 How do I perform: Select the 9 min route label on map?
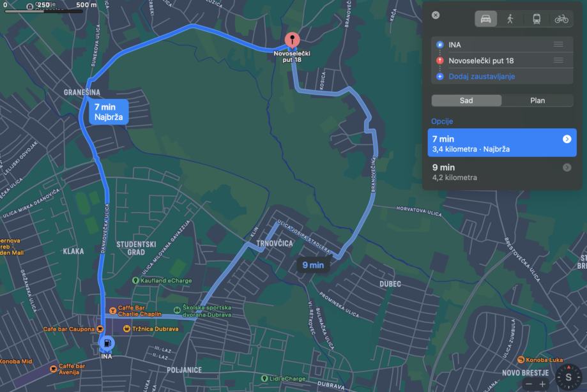[x=313, y=265]
